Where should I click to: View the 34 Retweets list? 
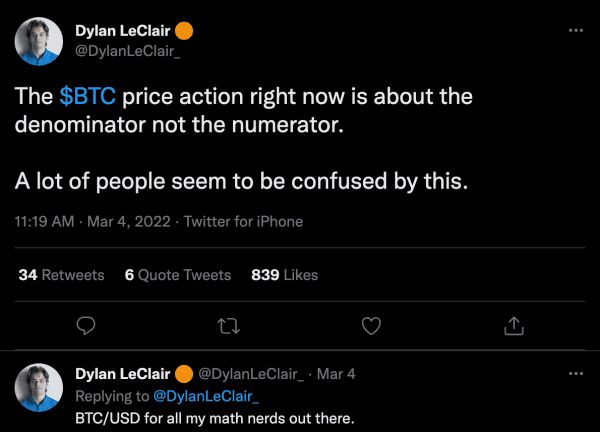(x=61, y=274)
